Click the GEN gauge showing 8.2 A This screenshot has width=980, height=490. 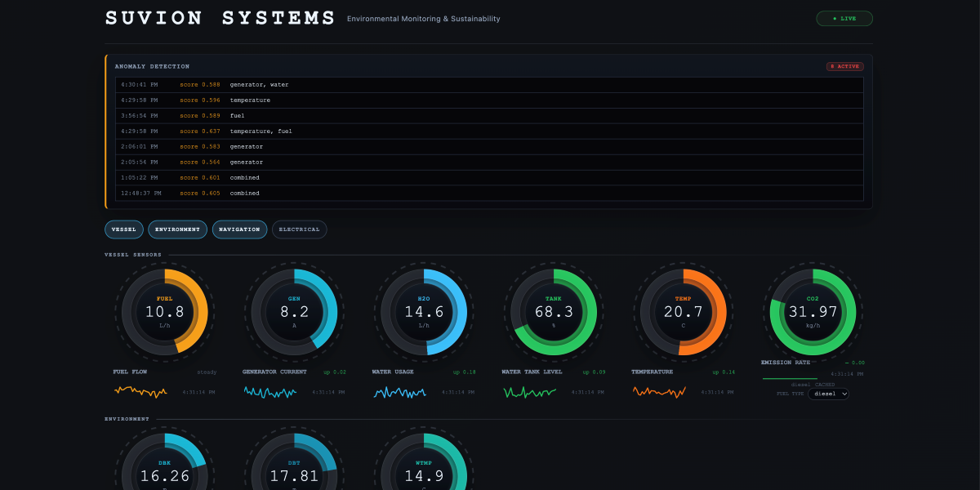click(x=295, y=312)
